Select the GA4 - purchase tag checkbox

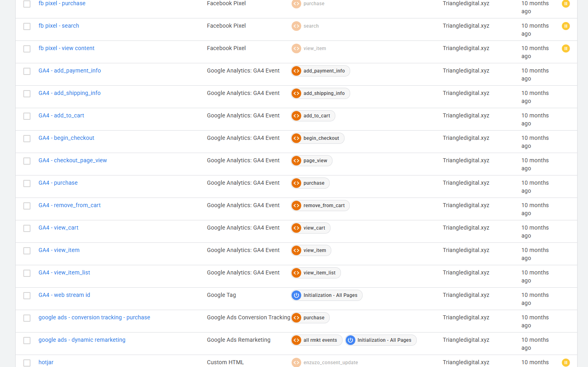(x=27, y=183)
